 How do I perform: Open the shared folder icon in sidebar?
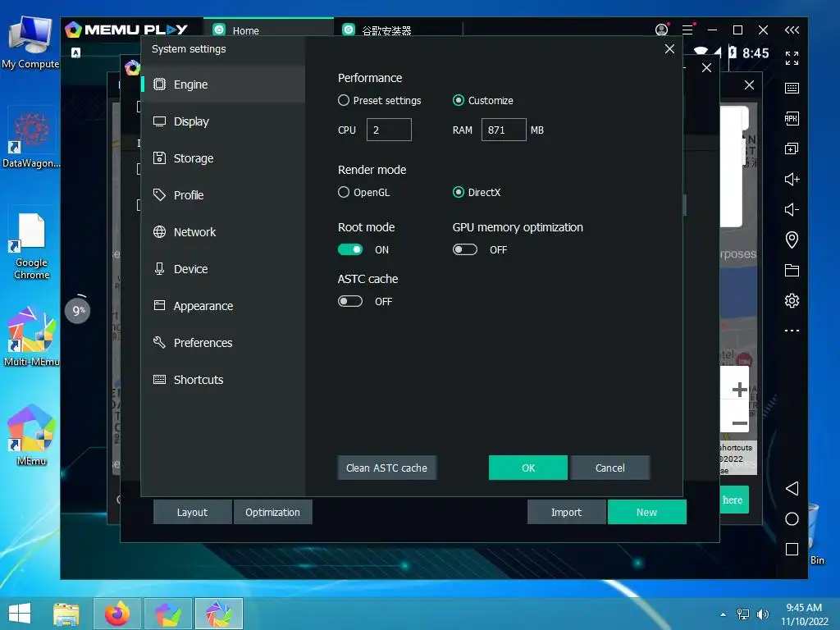pyautogui.click(x=792, y=270)
